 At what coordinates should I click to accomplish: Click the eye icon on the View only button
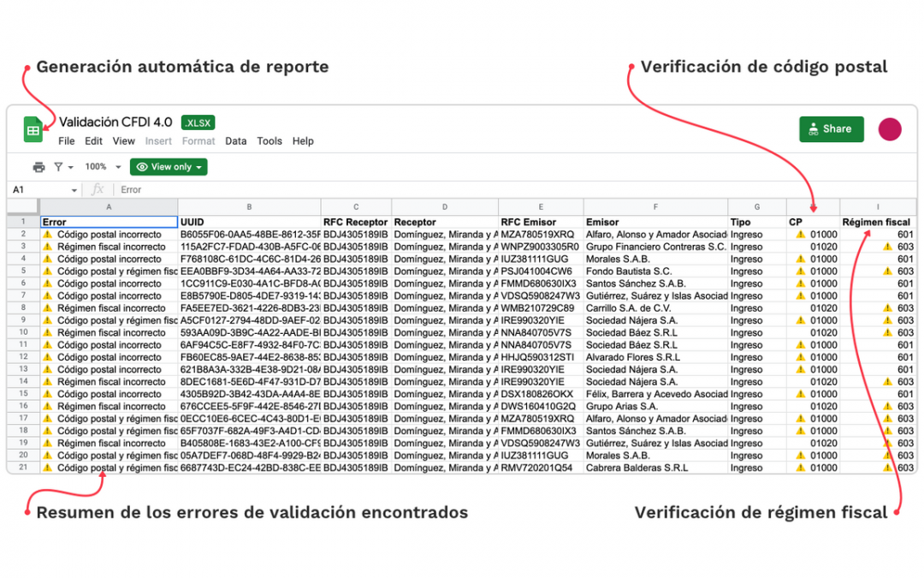[143, 166]
